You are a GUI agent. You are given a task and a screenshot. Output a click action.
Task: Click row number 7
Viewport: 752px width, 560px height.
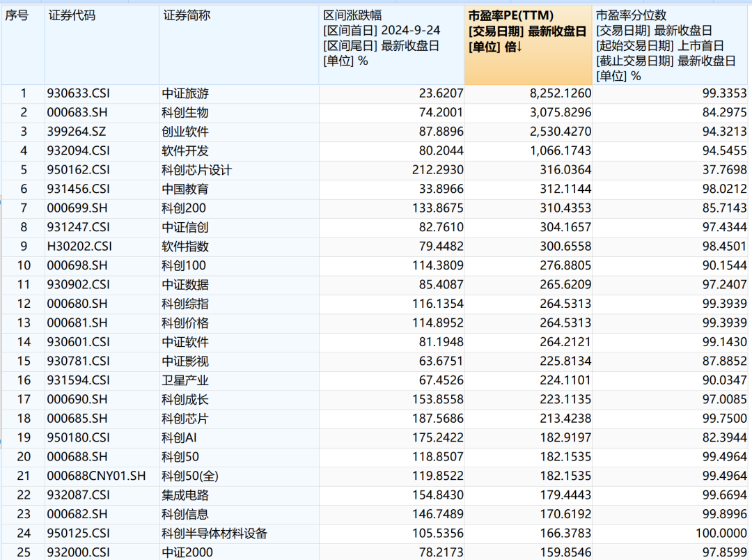tap(24, 208)
